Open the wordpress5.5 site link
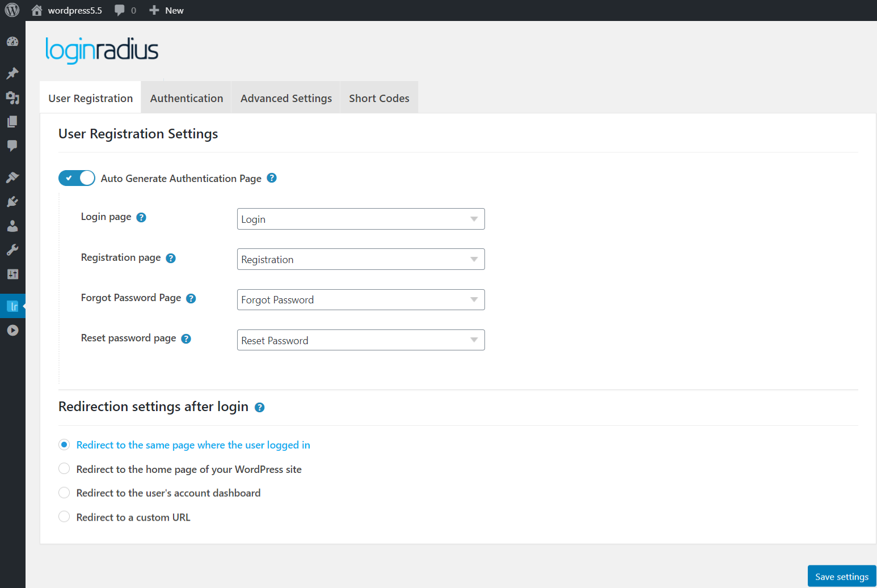877x588 pixels. pos(75,10)
